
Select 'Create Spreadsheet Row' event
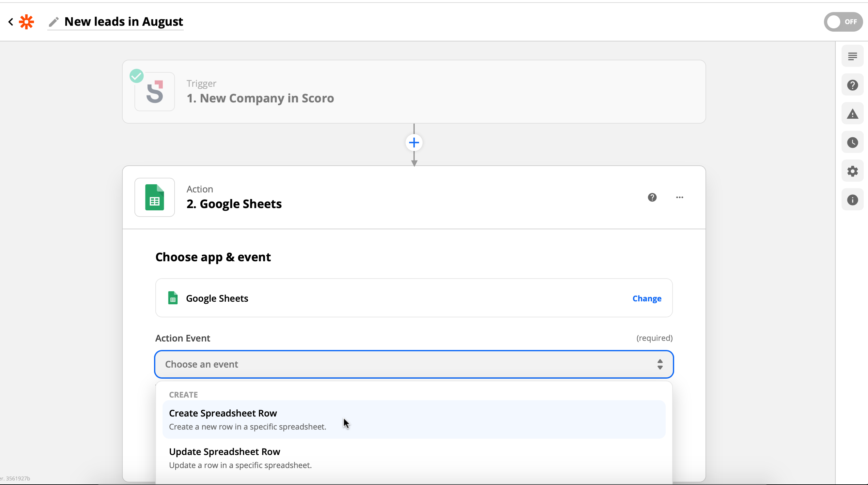pyautogui.click(x=414, y=420)
